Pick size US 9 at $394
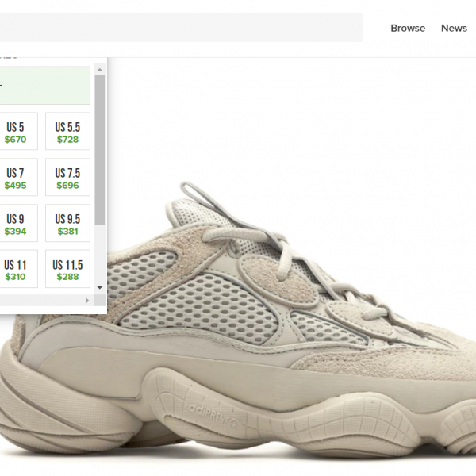This screenshot has width=476, height=476. click(x=15, y=224)
